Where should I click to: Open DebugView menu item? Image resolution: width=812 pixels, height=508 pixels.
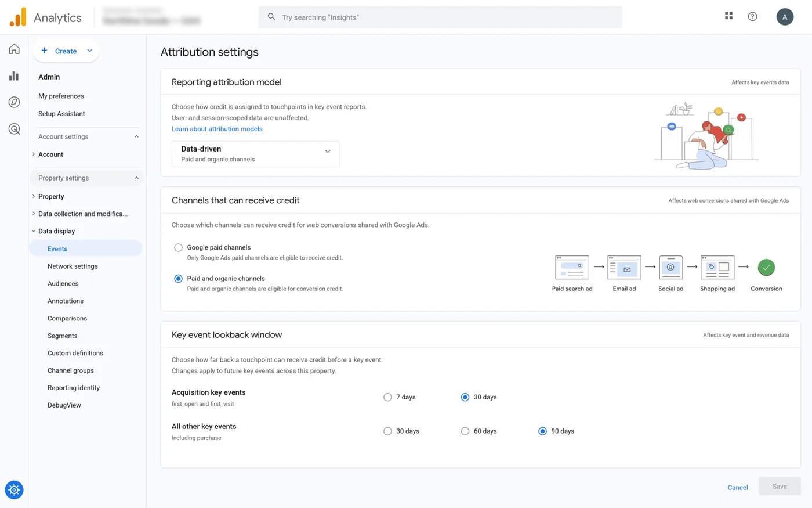[64, 405]
